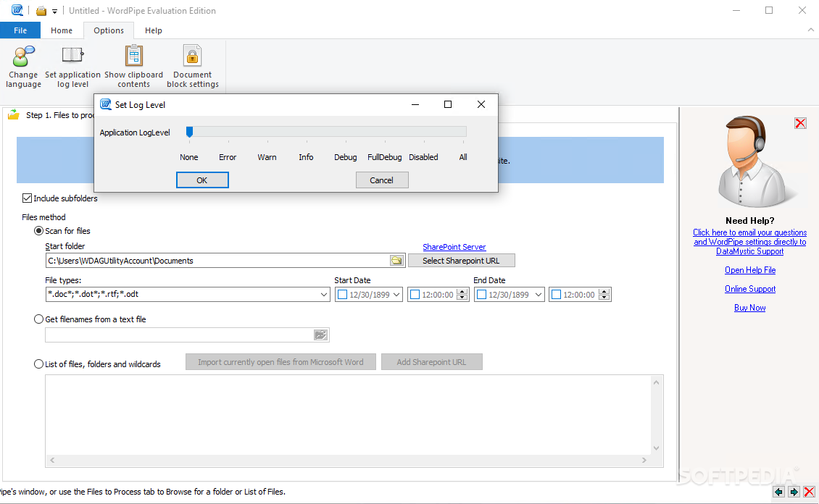Enable the End Date checkbox
This screenshot has width=819, height=504.
point(482,295)
